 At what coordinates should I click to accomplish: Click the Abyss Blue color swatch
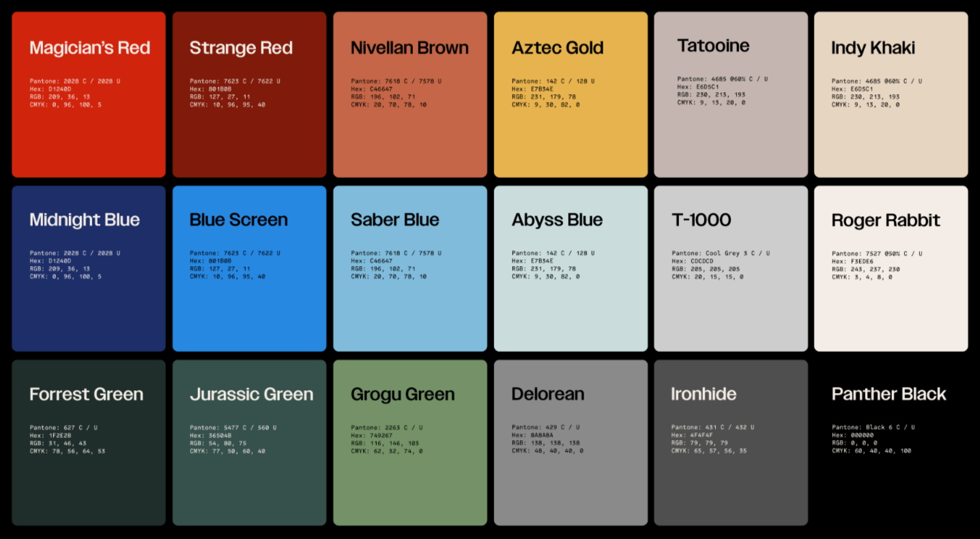pyautogui.click(x=571, y=269)
